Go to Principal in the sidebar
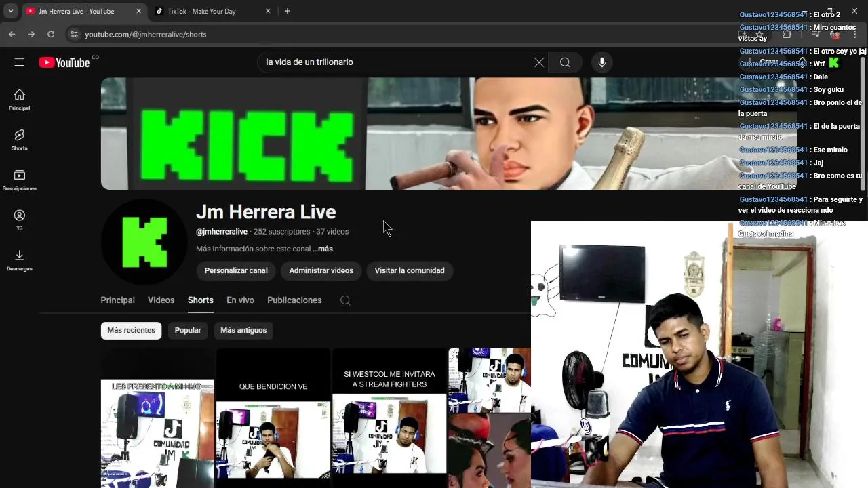This screenshot has height=488, width=868. (x=20, y=100)
